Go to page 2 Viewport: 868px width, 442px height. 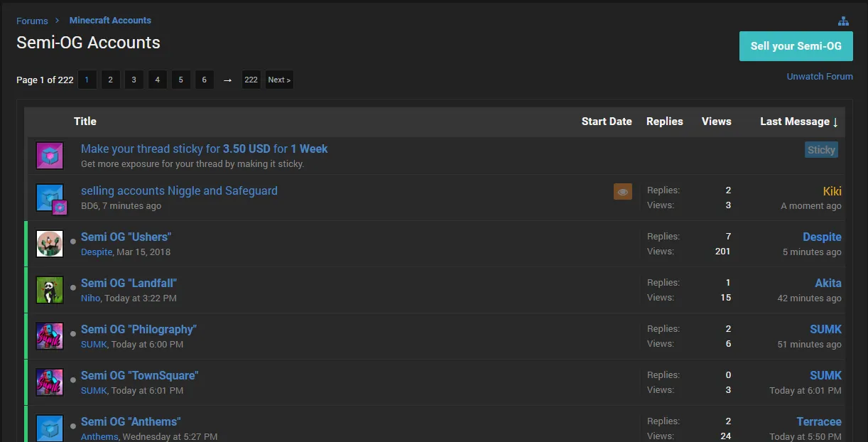point(110,80)
